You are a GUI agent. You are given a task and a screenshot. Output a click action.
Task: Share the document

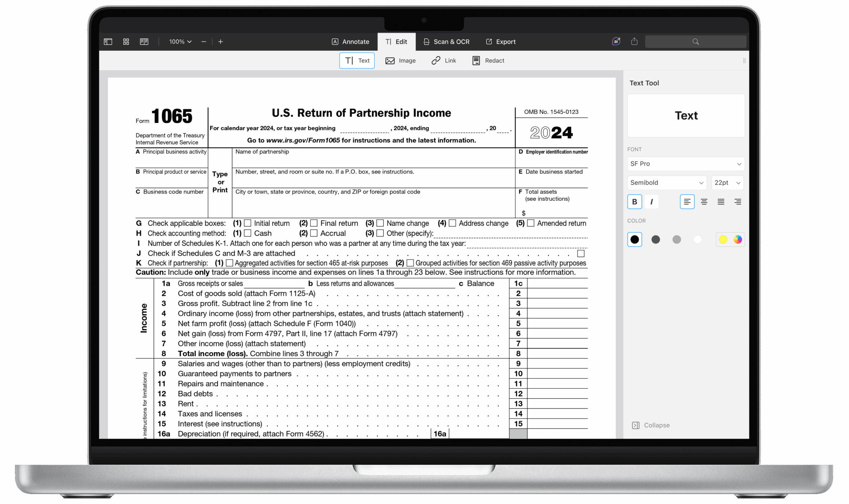coord(634,41)
